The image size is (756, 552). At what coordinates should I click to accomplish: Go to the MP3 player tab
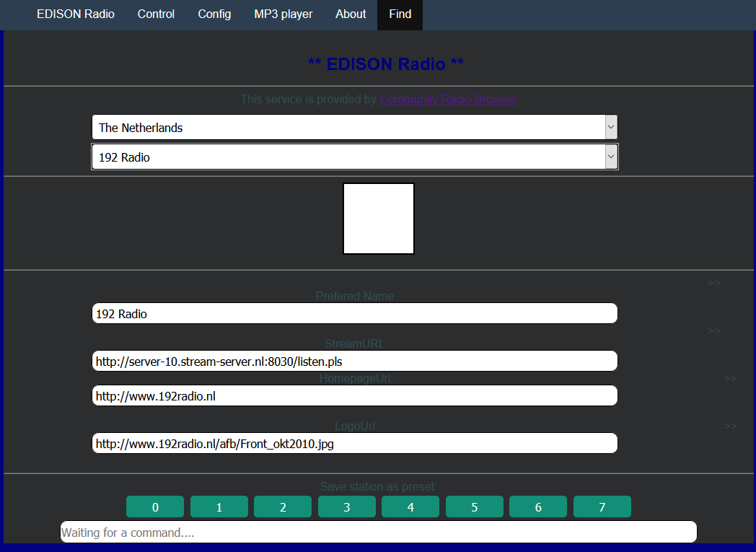[283, 14]
